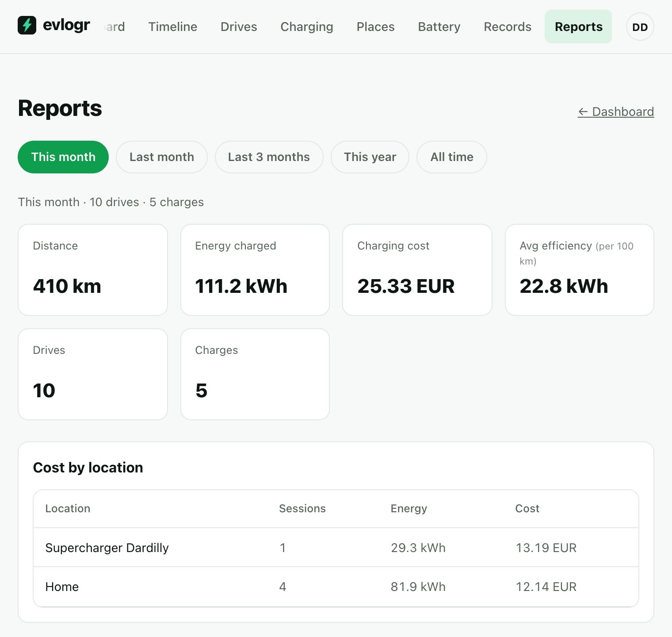Click the Charges count 5 card

pos(255,374)
